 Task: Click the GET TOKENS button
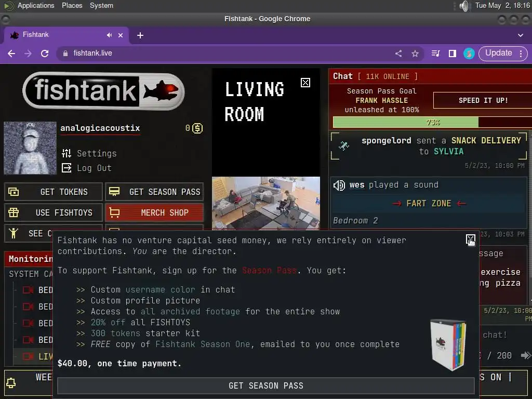54,192
